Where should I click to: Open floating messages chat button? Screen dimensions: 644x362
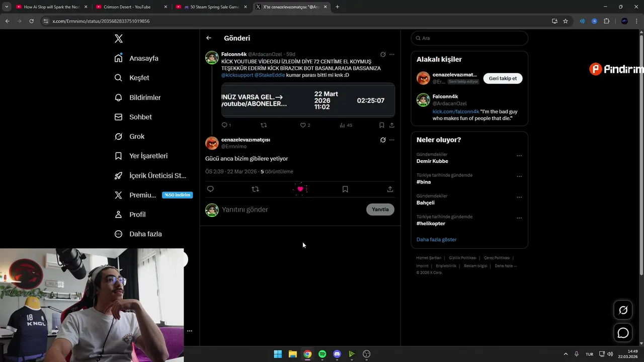tap(623, 333)
